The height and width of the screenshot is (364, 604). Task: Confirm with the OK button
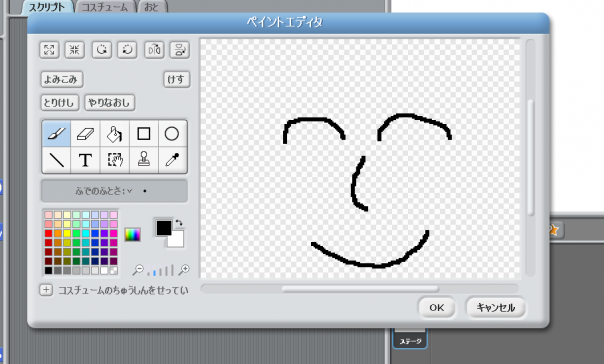pos(436,307)
